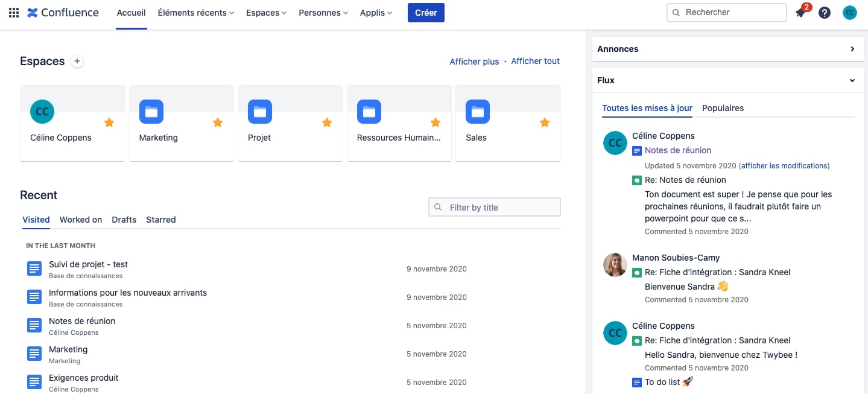Unstar the Céline Coppens space
The image size is (868, 394).
(109, 122)
